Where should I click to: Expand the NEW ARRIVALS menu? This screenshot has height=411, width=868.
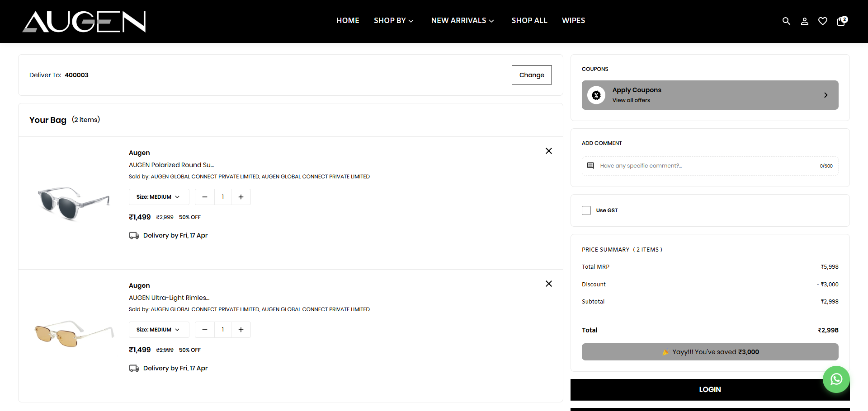click(x=462, y=20)
